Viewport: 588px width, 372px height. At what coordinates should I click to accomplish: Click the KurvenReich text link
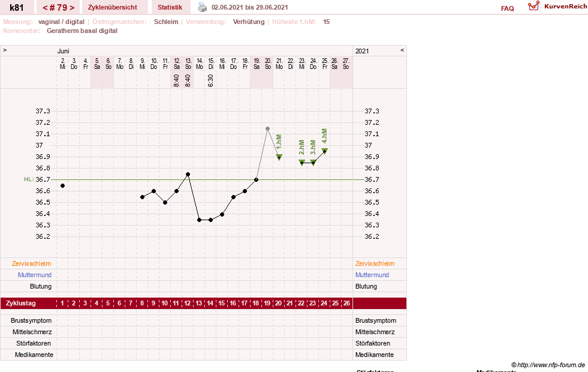565,7
